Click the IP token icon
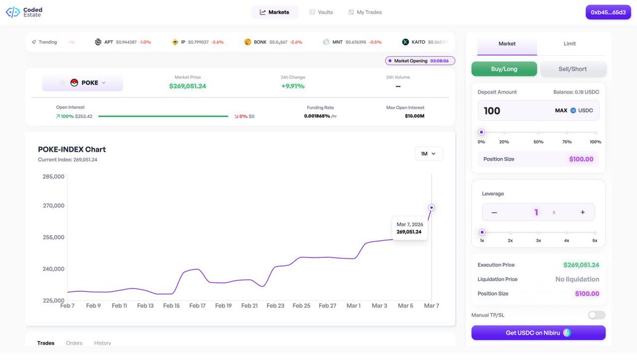 tap(175, 42)
